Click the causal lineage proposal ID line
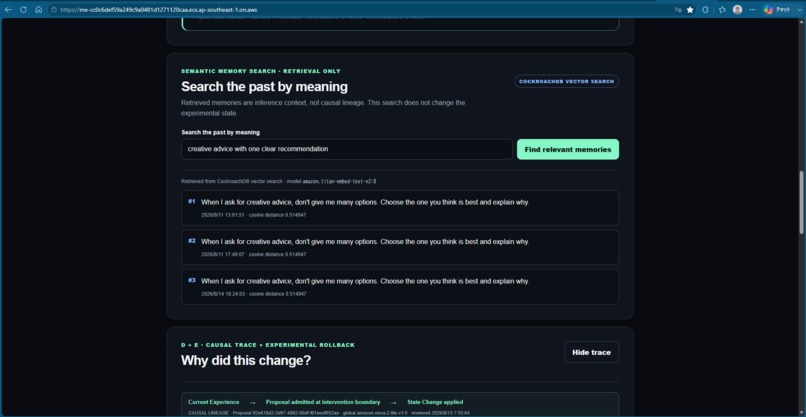The height and width of the screenshot is (417, 806). pos(329,413)
